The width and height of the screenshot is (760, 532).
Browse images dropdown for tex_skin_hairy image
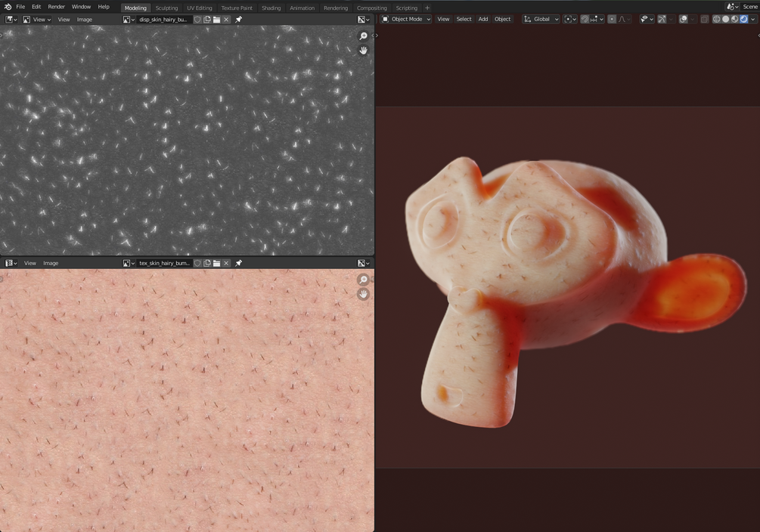pyautogui.click(x=129, y=263)
